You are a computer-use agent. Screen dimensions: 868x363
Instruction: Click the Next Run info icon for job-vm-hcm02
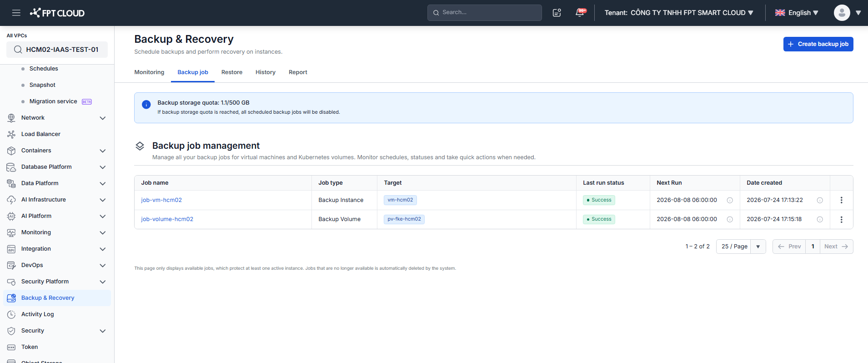point(730,200)
